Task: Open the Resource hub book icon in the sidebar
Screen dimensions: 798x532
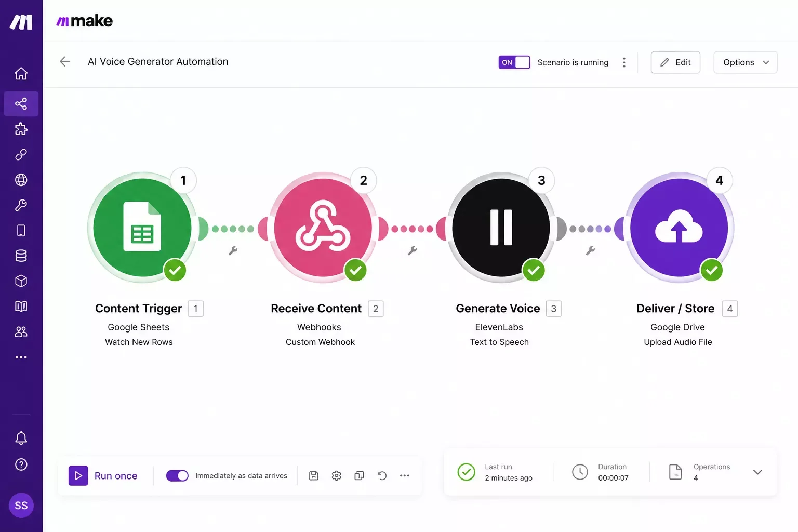Action: click(x=21, y=306)
